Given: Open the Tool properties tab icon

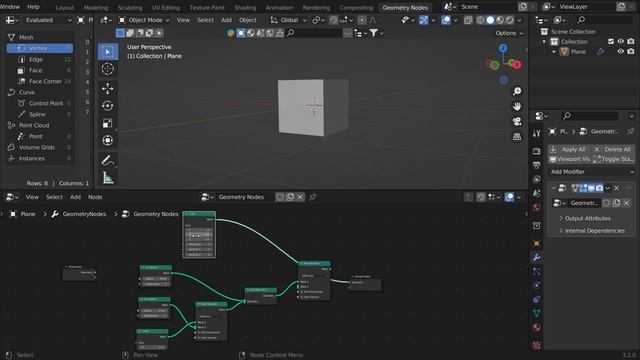Looking at the screenshot, I should (537, 133).
